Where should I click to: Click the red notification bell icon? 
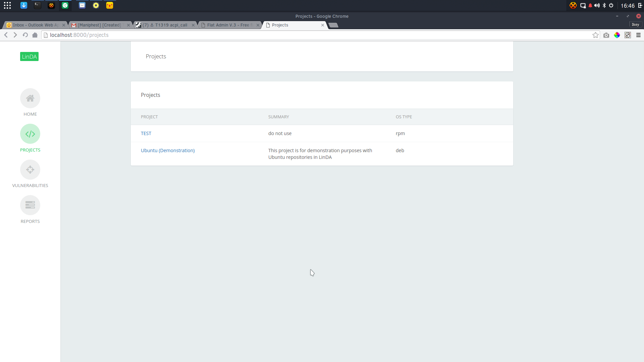pyautogui.click(x=590, y=6)
